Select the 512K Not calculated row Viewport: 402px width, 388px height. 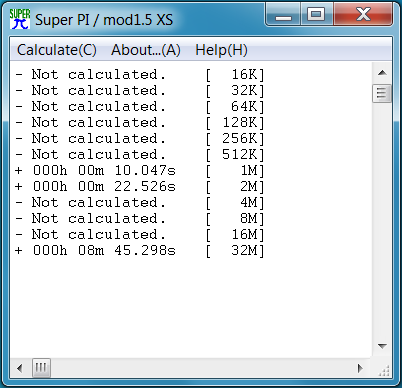point(140,154)
